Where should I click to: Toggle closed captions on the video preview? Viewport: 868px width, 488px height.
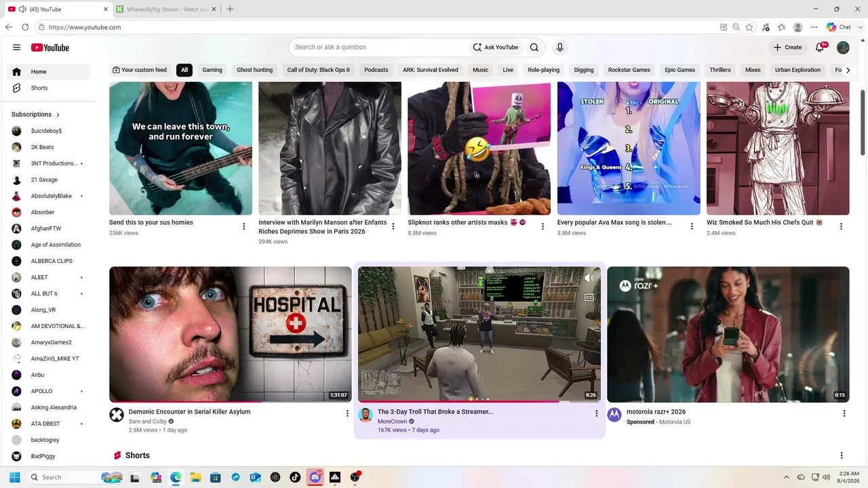[x=589, y=298]
